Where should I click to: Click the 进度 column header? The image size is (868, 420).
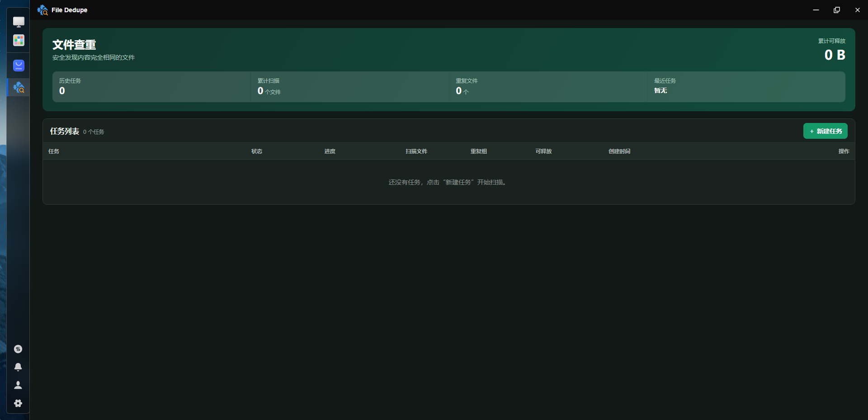coord(330,151)
